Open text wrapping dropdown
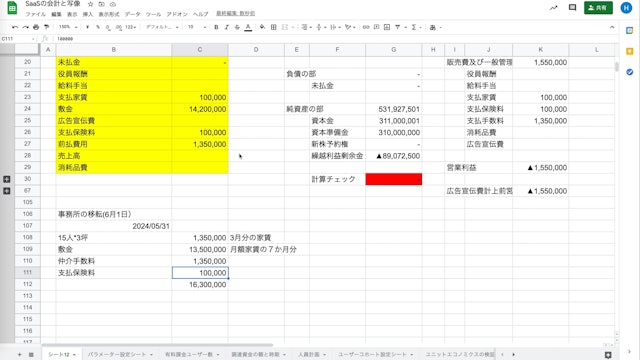 click(x=335, y=27)
